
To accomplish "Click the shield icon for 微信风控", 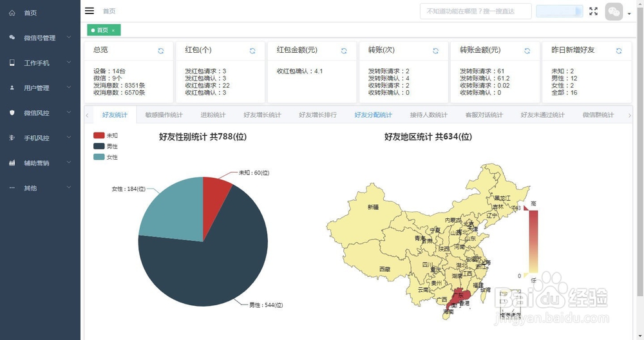I will tap(12, 113).
